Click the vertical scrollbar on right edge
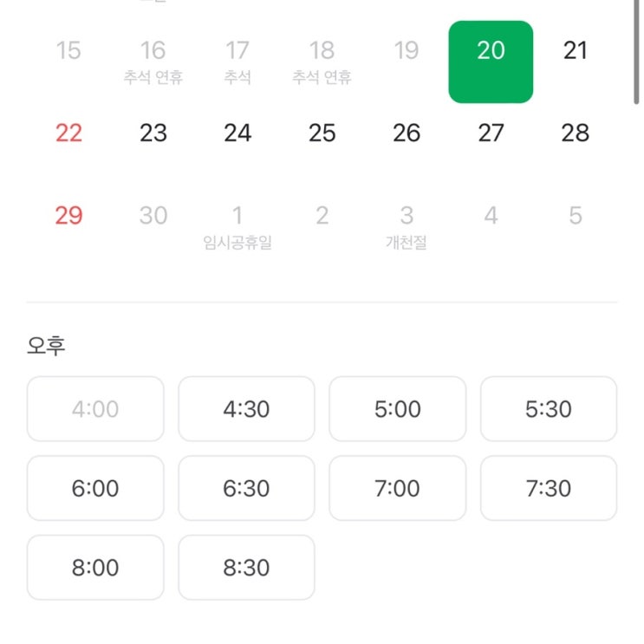 (x=639, y=52)
